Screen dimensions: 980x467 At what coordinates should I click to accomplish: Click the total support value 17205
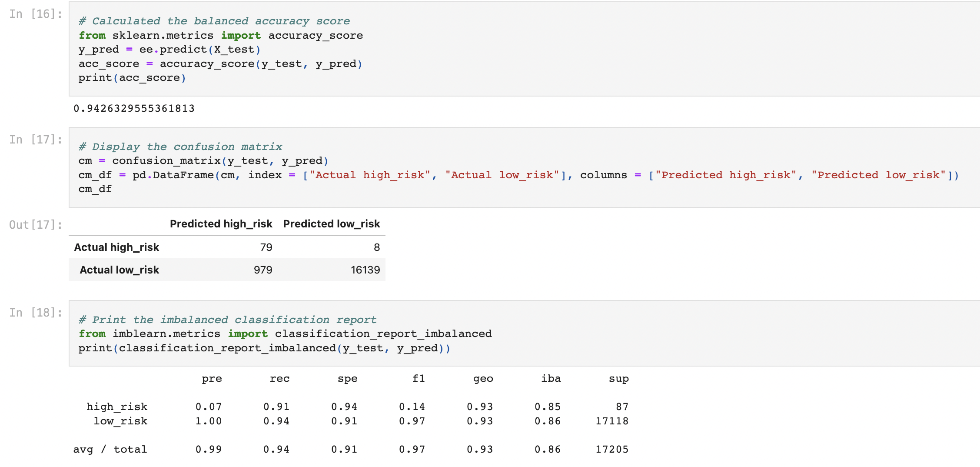pos(612,449)
